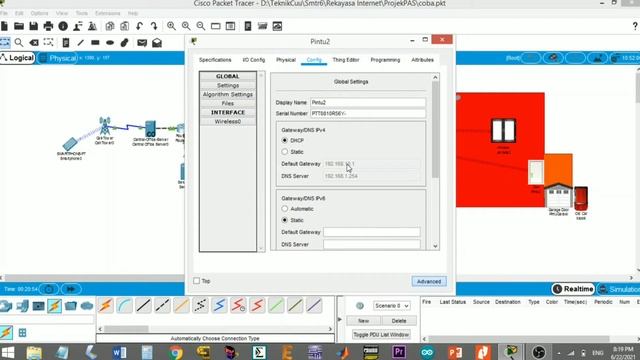This screenshot has height=360, width=640.
Task: Click the Advanced button
Action: coord(429,282)
